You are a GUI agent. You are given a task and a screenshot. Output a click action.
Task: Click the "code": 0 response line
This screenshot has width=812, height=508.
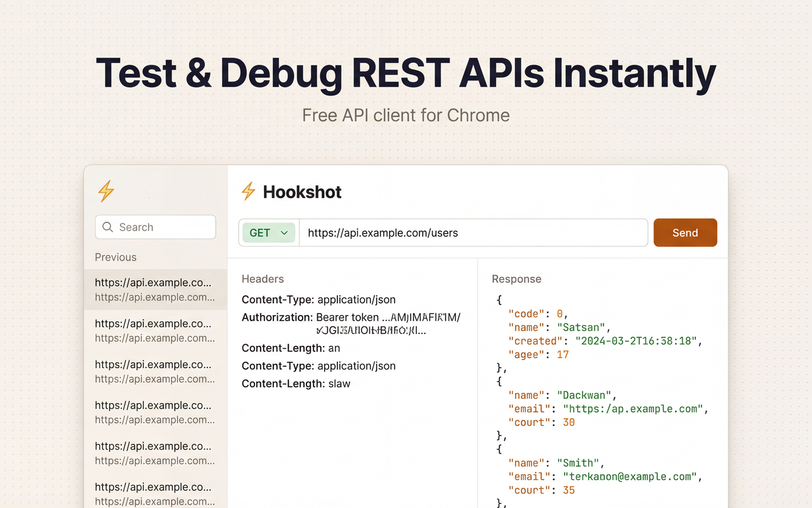click(x=538, y=314)
